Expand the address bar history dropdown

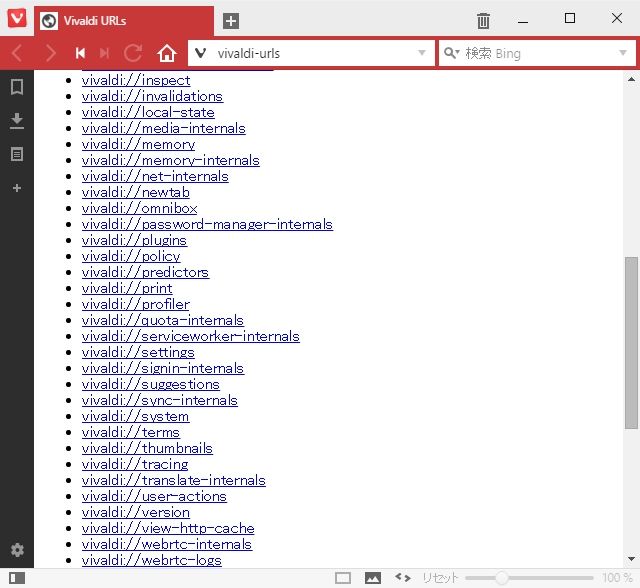pos(422,53)
